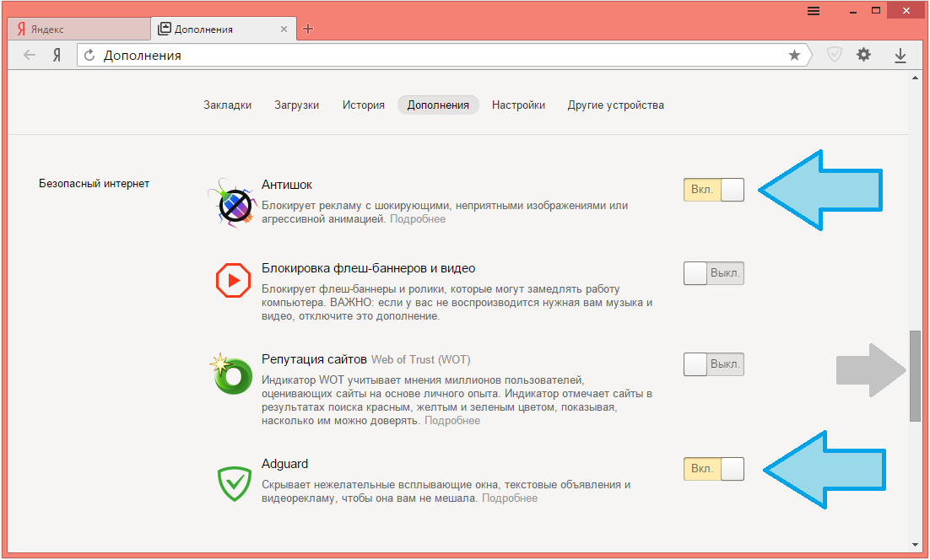Viewport: 930px width, 560px height.
Task: Turn off the Adguard toggle
Action: [x=713, y=469]
